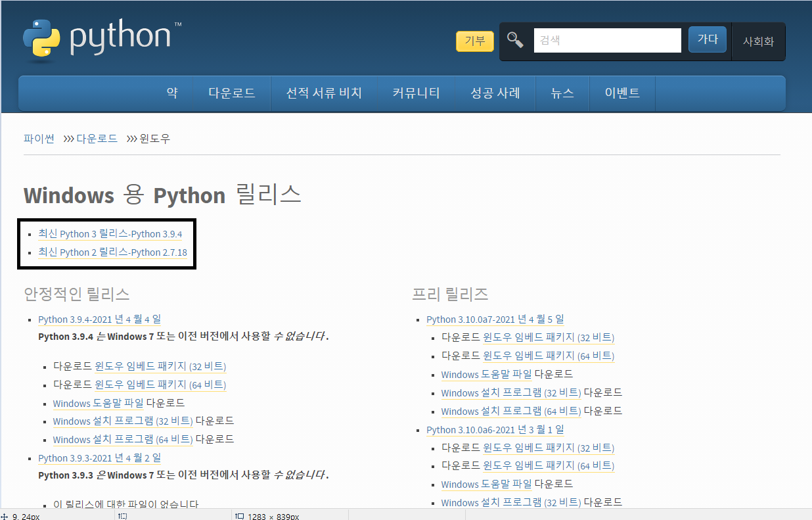812x520 pixels.
Task: Click the Python logo
Action: click(102, 39)
